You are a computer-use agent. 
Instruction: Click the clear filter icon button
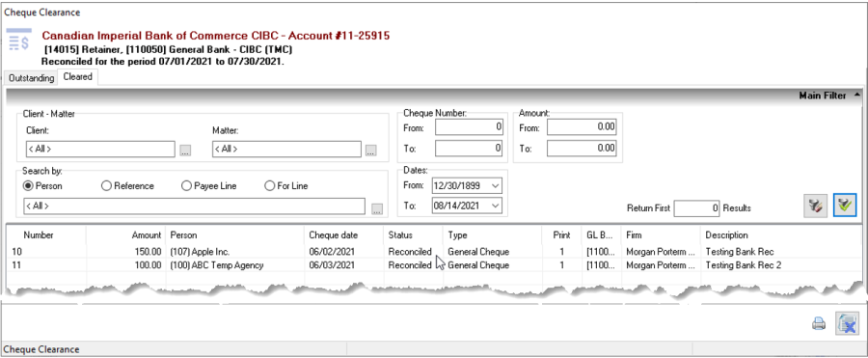815,206
